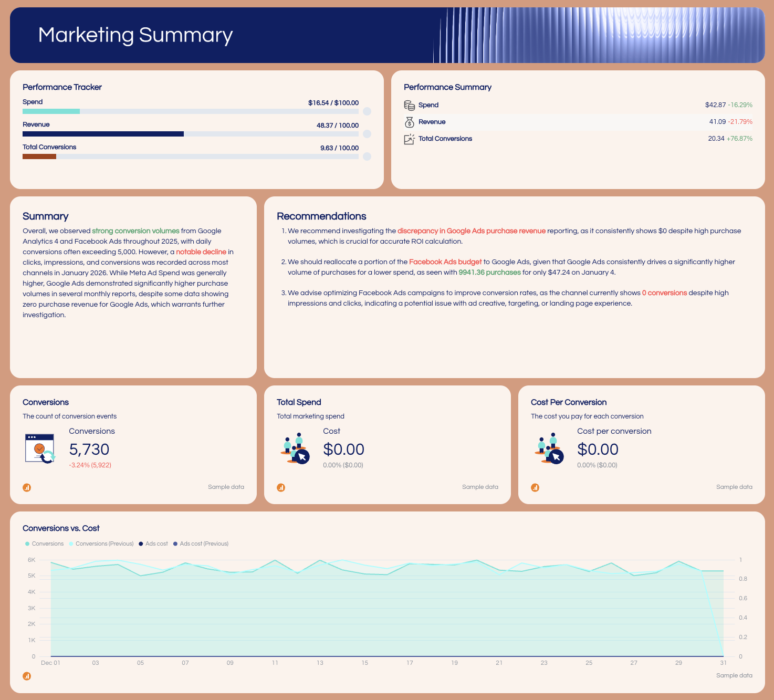Click the 'strong conversion volumes' highlighted text
The width and height of the screenshot is (774, 700).
[x=135, y=231]
